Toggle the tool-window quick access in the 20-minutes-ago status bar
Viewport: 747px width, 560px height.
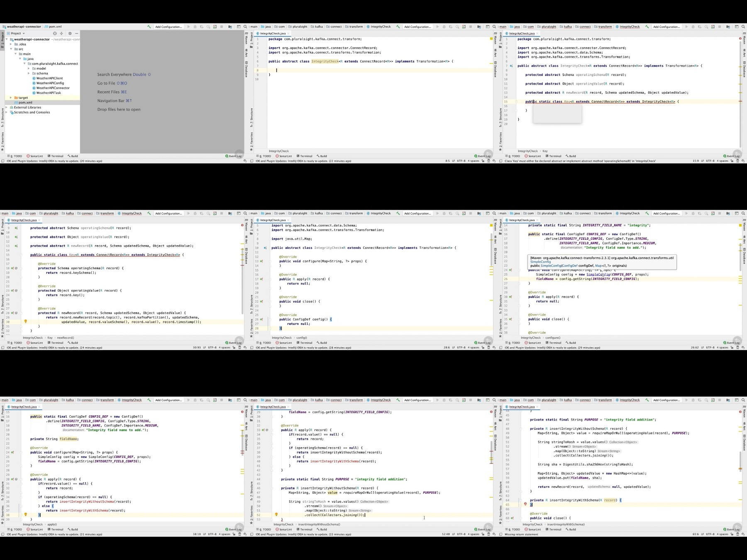(x=3, y=161)
